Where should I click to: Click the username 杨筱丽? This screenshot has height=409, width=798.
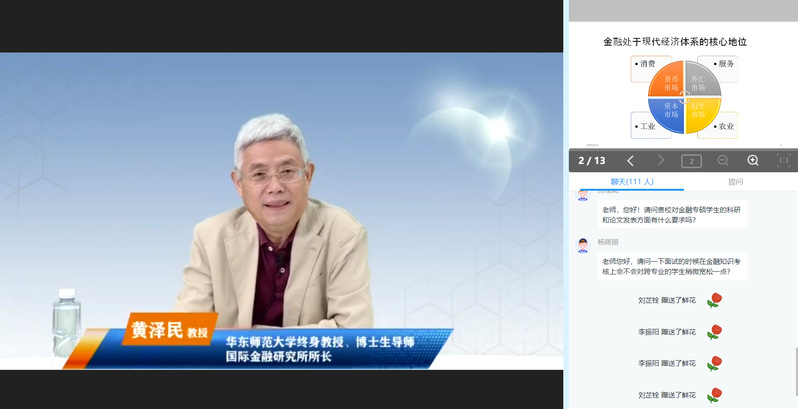coord(608,242)
